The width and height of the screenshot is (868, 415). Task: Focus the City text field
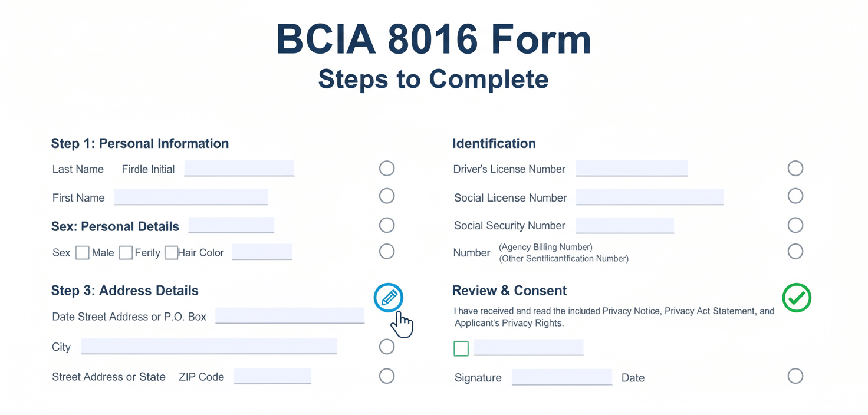point(209,346)
